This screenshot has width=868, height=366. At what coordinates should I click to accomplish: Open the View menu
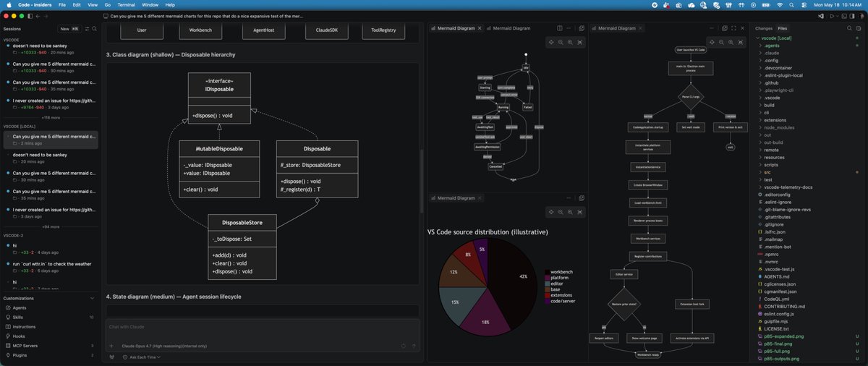(93, 4)
